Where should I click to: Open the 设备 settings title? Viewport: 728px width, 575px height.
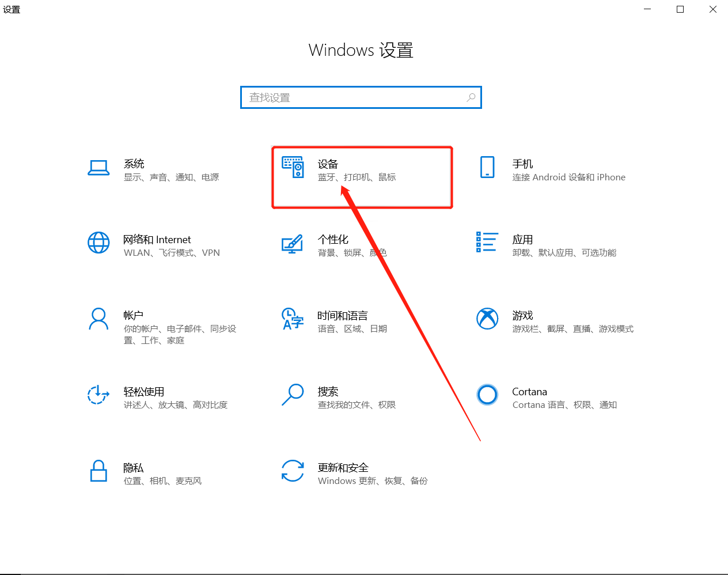328,164
